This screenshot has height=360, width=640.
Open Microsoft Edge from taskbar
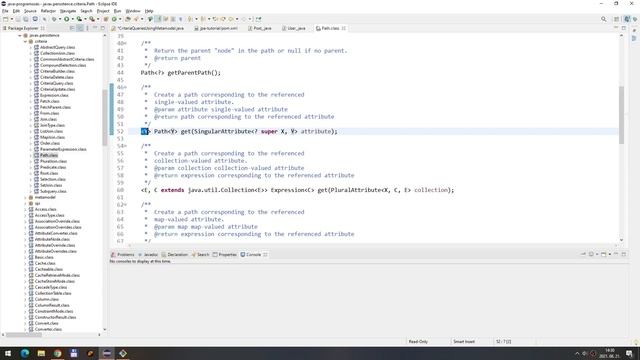(24, 353)
